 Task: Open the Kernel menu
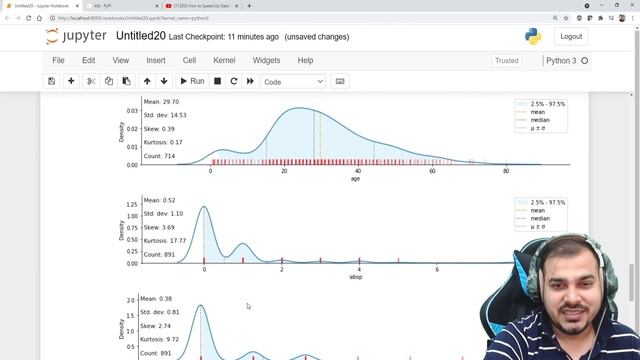(x=224, y=60)
